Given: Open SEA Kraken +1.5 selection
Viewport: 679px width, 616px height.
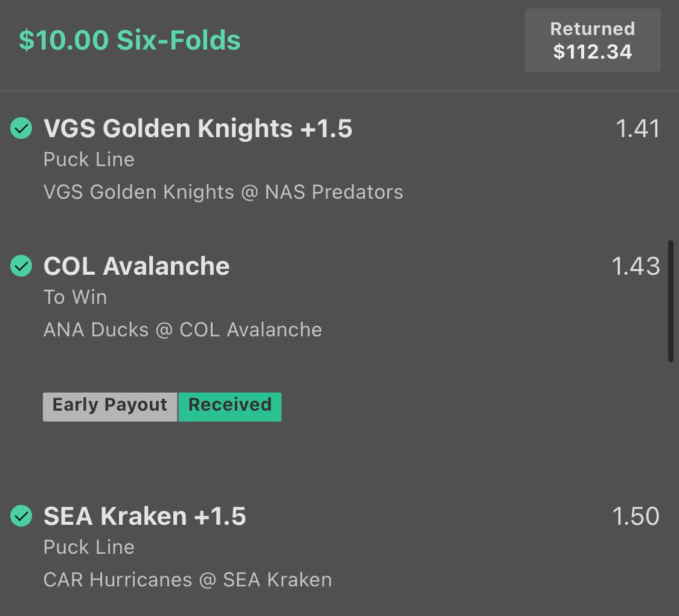Looking at the screenshot, I should click(144, 516).
